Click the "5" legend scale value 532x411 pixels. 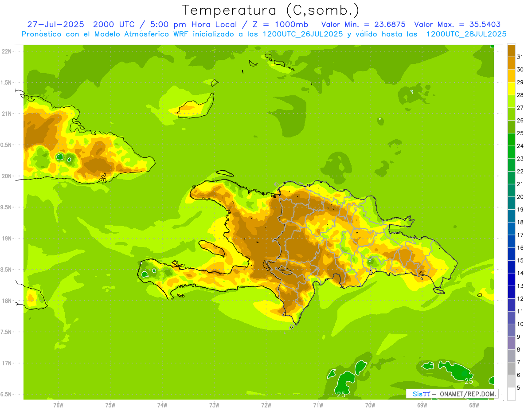click(519, 388)
